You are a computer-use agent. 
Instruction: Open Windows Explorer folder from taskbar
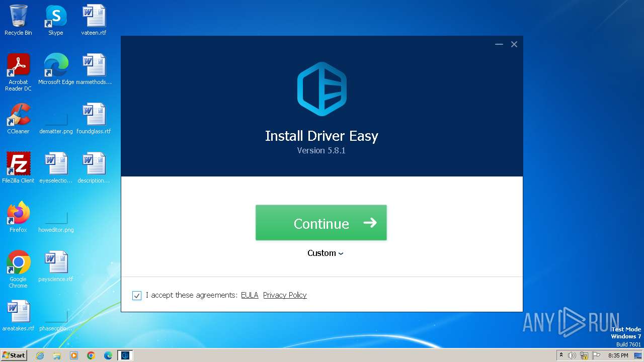tap(57, 355)
